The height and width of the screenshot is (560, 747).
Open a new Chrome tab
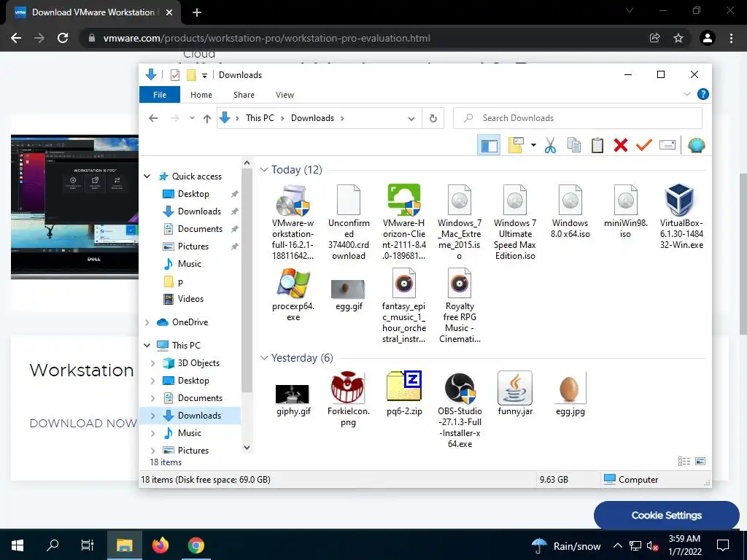[197, 12]
